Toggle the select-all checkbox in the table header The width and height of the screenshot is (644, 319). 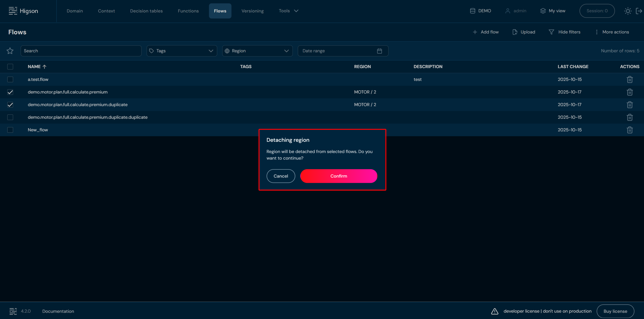pos(10,67)
